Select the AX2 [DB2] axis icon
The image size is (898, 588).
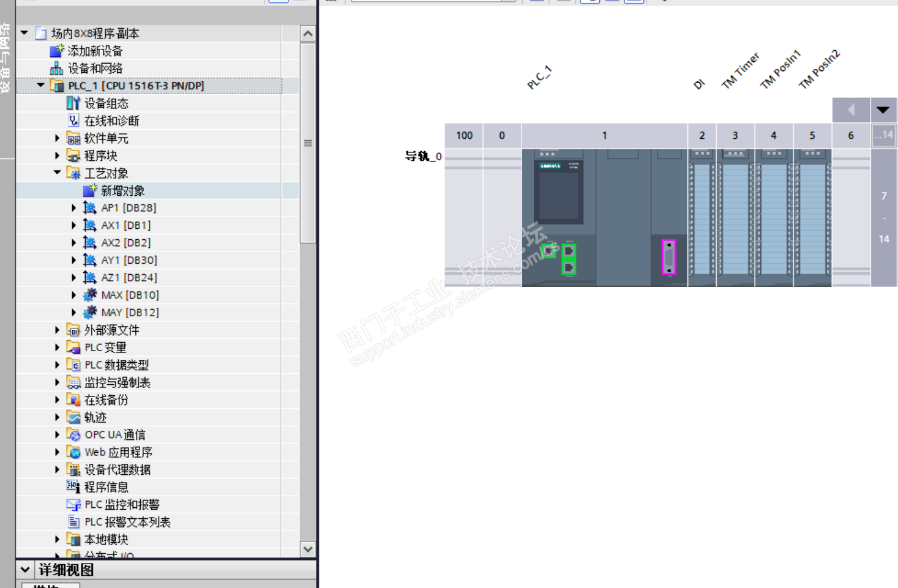pyautogui.click(x=90, y=243)
